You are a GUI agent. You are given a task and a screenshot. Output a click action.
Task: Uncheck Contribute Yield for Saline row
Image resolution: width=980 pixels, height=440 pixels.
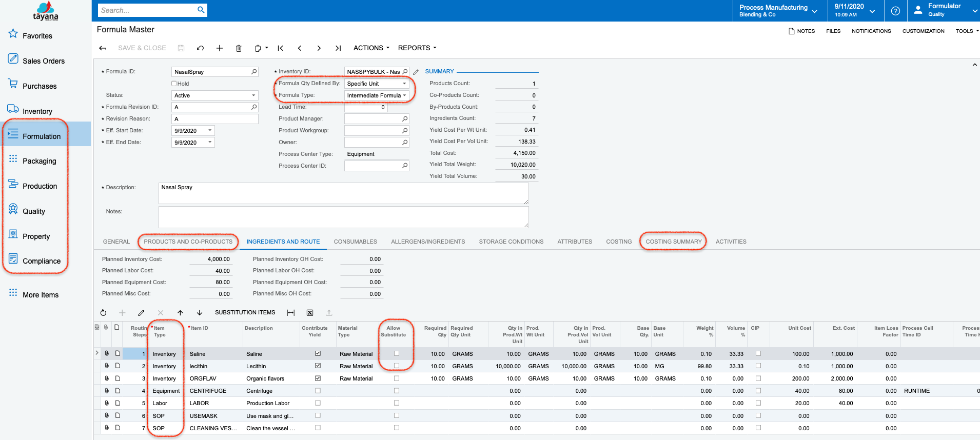pos(318,353)
